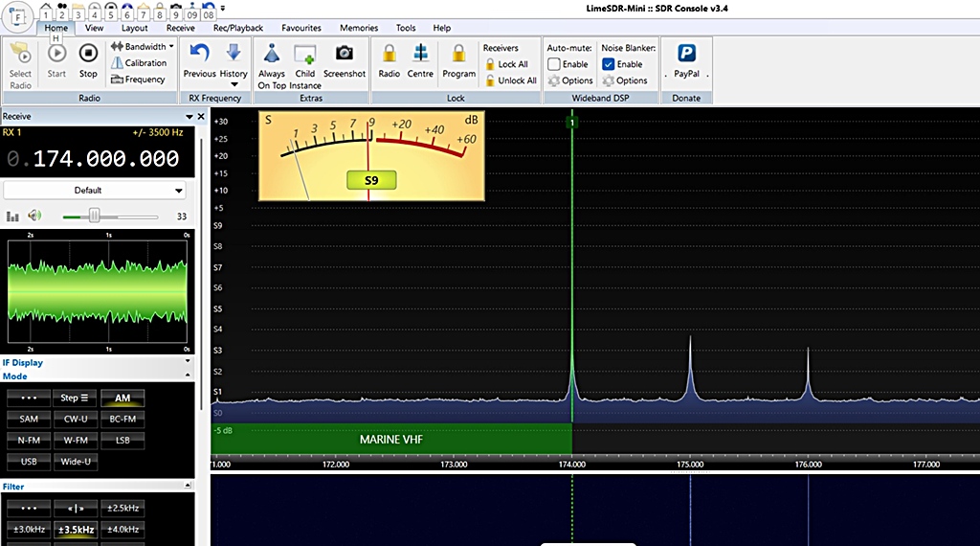This screenshot has width=980, height=546.
Task: Select the ±3.0kHz filter button
Action: click(x=29, y=529)
